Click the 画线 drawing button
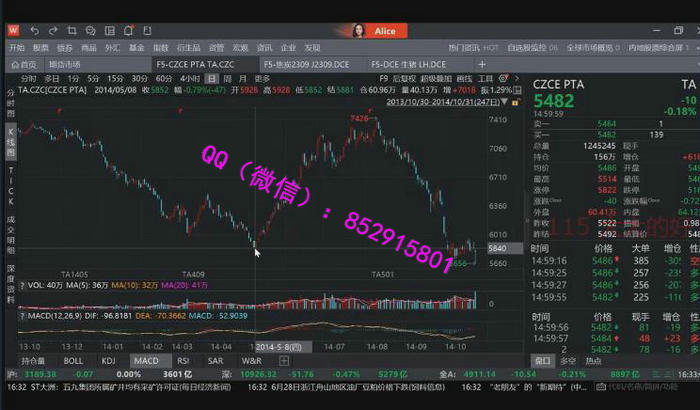700x410 pixels. coord(464,78)
